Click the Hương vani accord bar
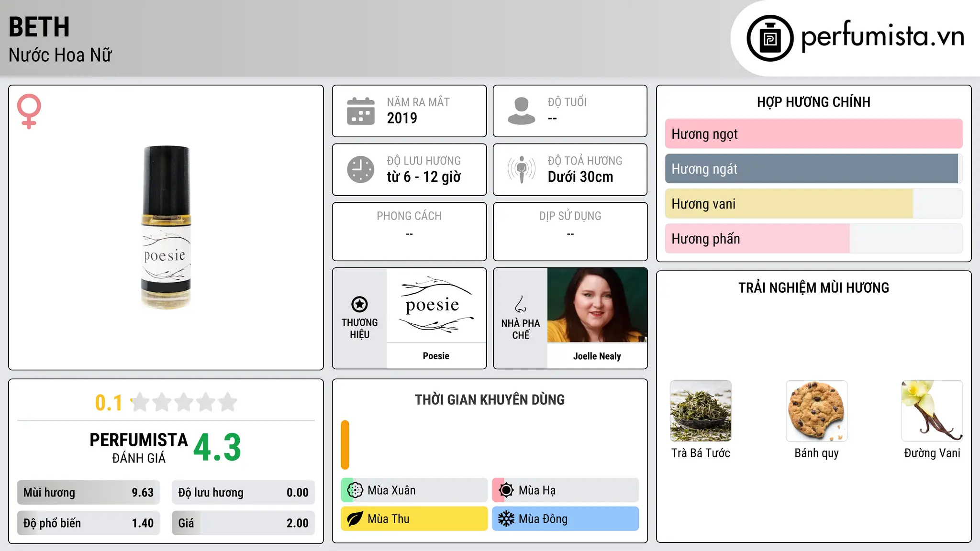This screenshot has height=551, width=980. point(813,204)
